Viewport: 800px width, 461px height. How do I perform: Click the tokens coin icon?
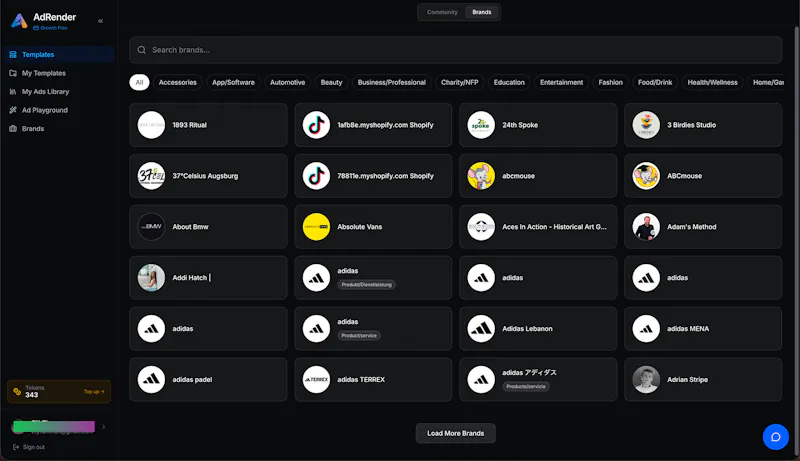pos(17,392)
